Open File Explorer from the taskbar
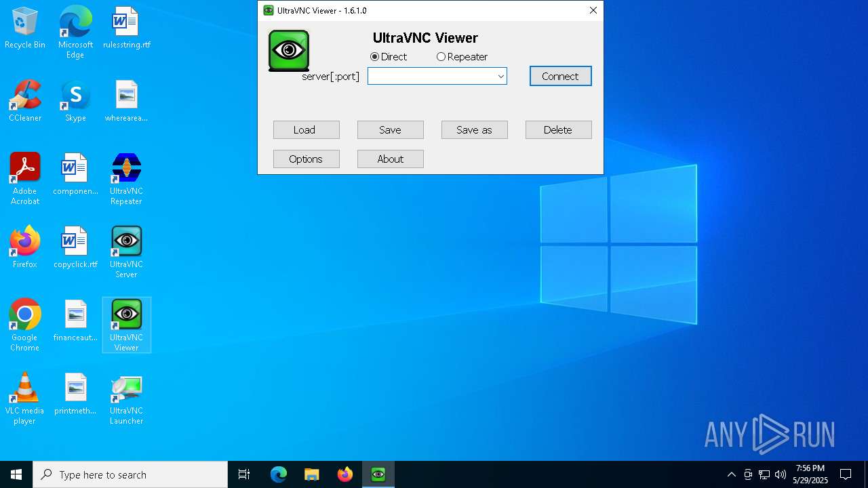The height and width of the screenshot is (488, 868). pyautogui.click(x=312, y=474)
